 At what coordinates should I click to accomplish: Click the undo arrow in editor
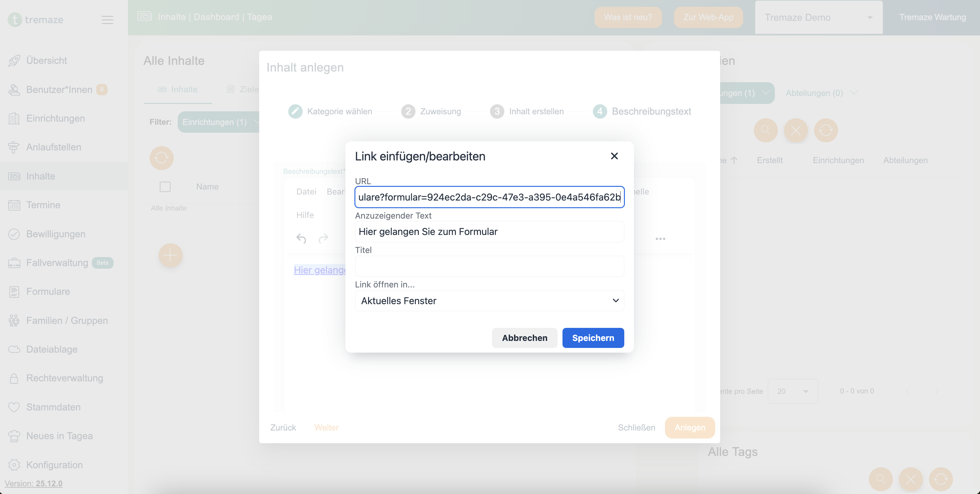[301, 239]
